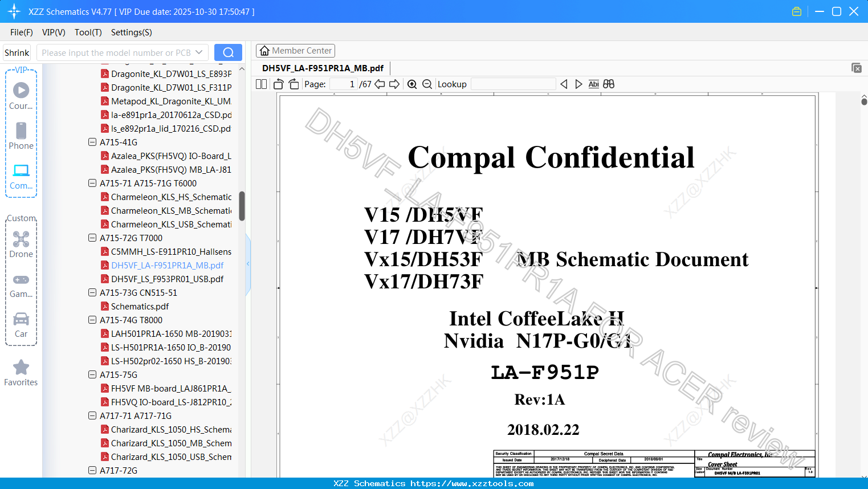Zoom out of the schematic
The width and height of the screenshot is (868, 489).
(427, 84)
